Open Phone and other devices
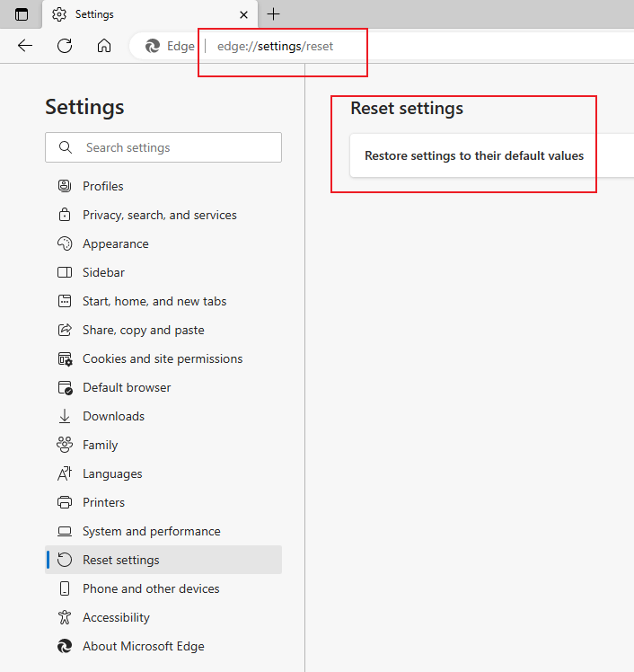The height and width of the screenshot is (672, 634). tap(163, 588)
